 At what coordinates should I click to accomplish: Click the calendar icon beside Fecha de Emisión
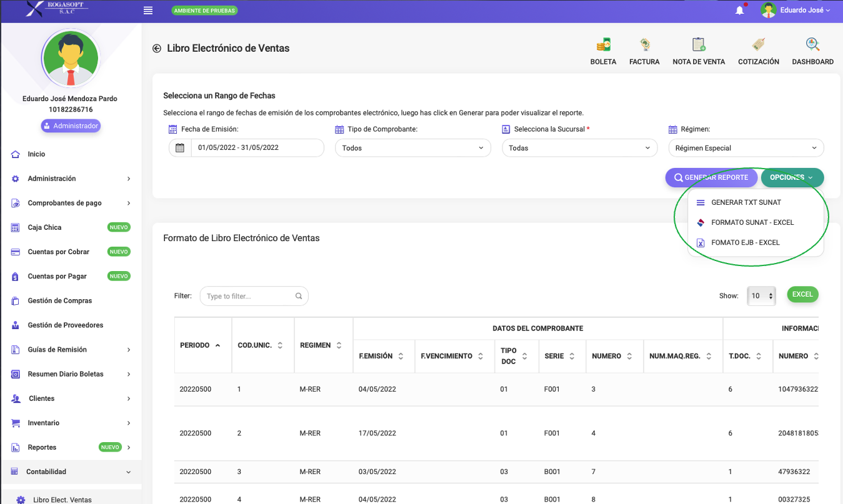(181, 147)
